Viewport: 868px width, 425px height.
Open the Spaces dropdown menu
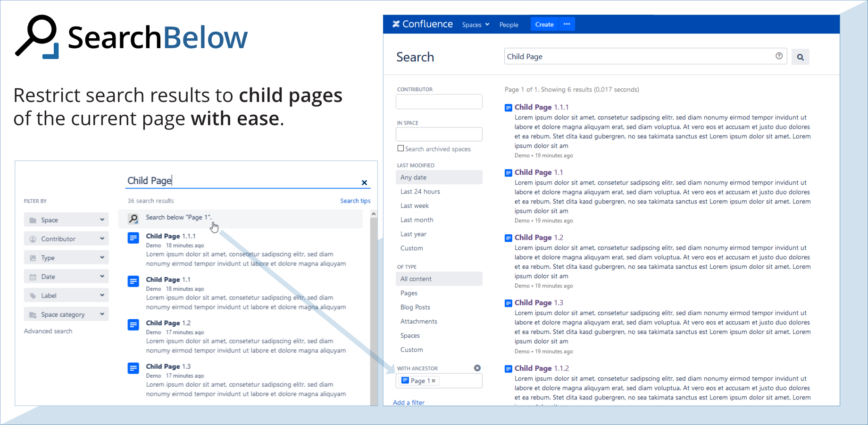click(476, 25)
